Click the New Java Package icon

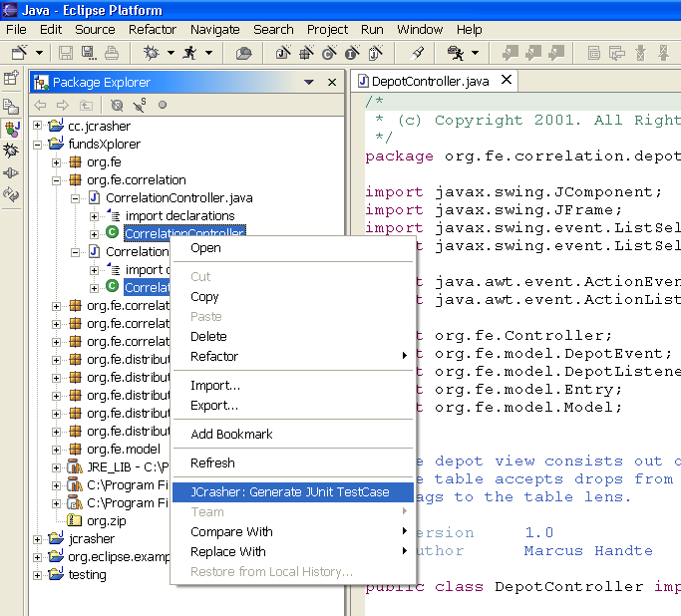(x=307, y=53)
